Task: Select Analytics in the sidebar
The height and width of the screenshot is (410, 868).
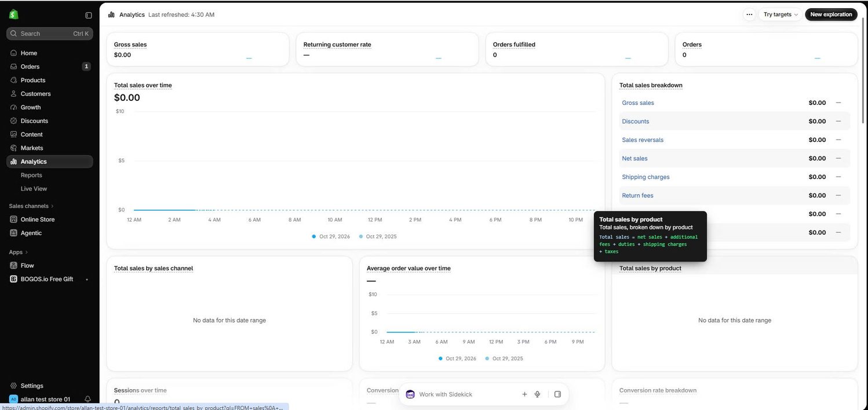Action: pyautogui.click(x=50, y=162)
